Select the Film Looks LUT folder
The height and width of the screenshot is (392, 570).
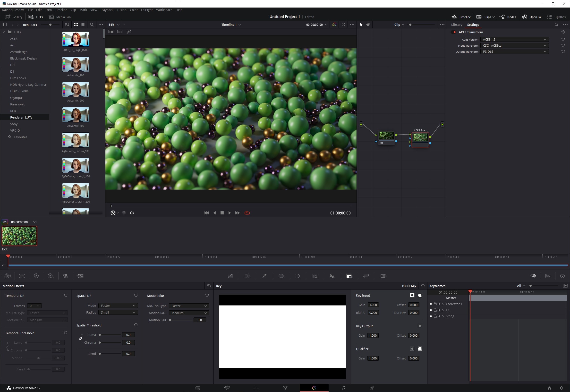[x=18, y=78]
